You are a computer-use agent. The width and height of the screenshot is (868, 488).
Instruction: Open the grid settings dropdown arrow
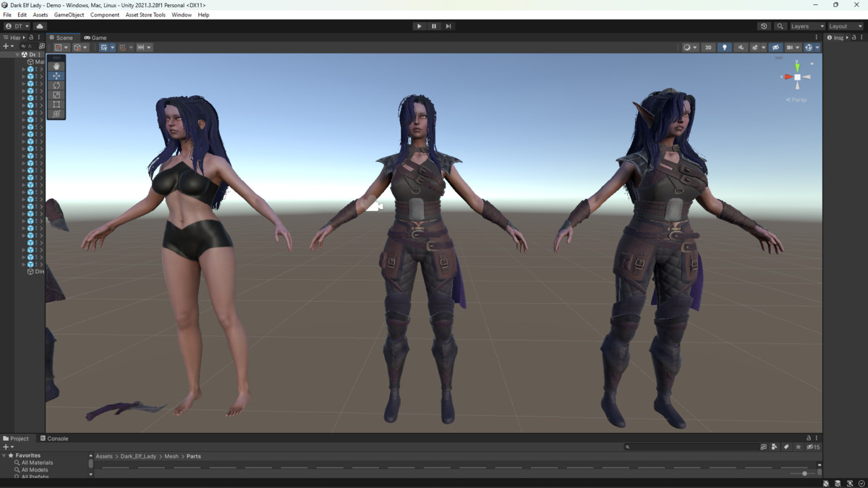[x=113, y=48]
